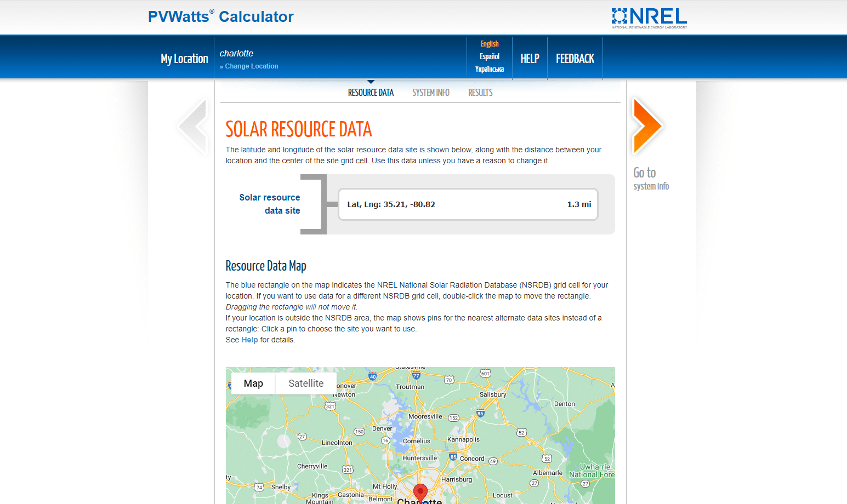Click the red location pin on the map
The height and width of the screenshot is (504, 847).
point(420,493)
